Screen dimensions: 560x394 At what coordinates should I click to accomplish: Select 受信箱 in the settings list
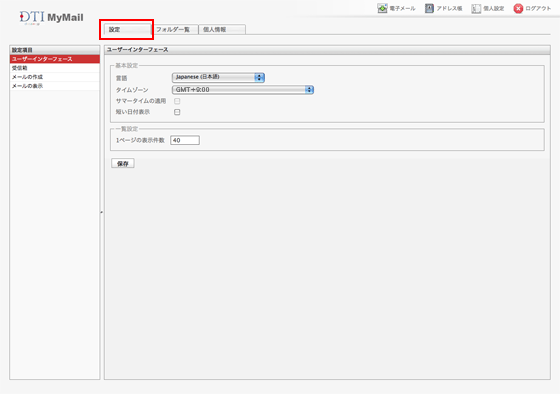(55, 68)
